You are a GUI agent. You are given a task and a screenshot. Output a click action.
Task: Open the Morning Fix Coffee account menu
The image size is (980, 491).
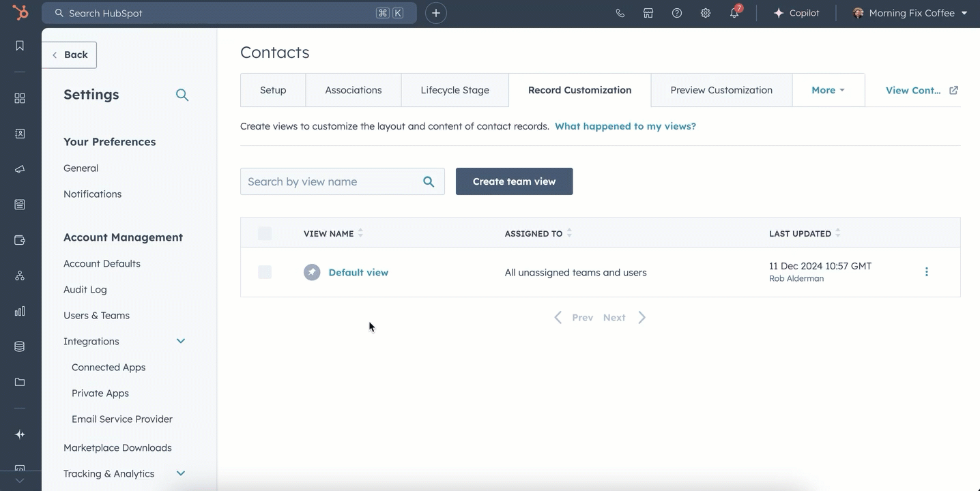click(x=910, y=13)
